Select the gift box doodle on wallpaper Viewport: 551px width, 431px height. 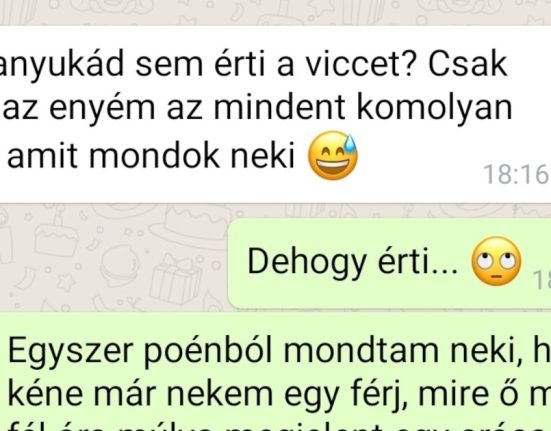click(175, 280)
